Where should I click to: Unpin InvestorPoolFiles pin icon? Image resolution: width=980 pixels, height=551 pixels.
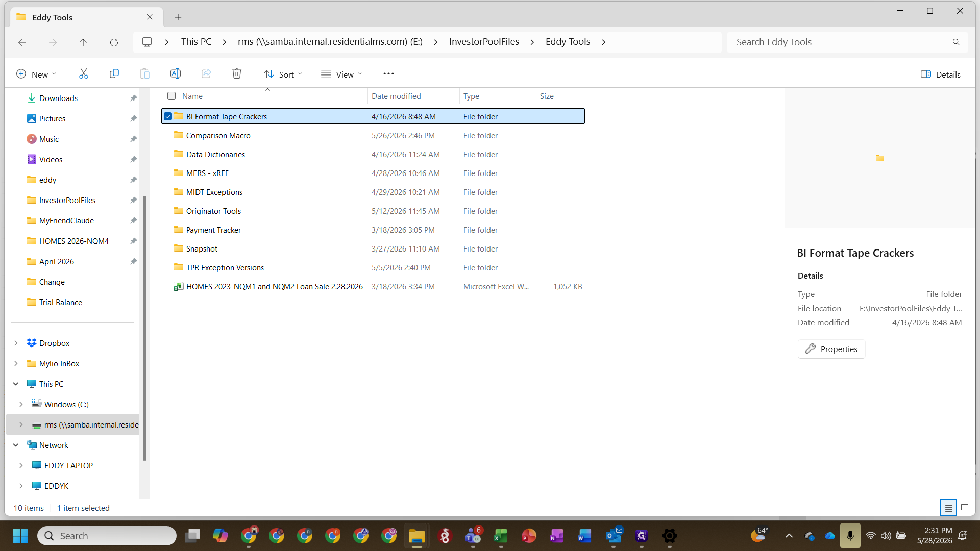point(133,200)
